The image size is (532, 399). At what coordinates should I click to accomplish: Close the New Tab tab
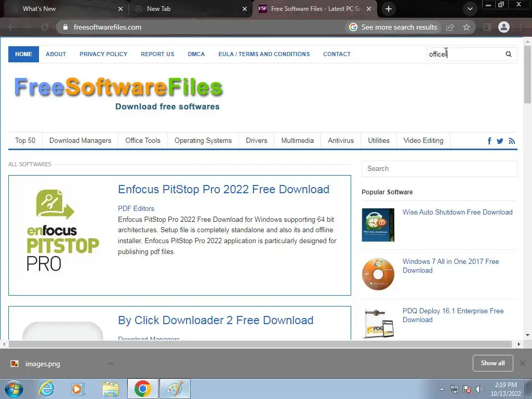coord(245,9)
